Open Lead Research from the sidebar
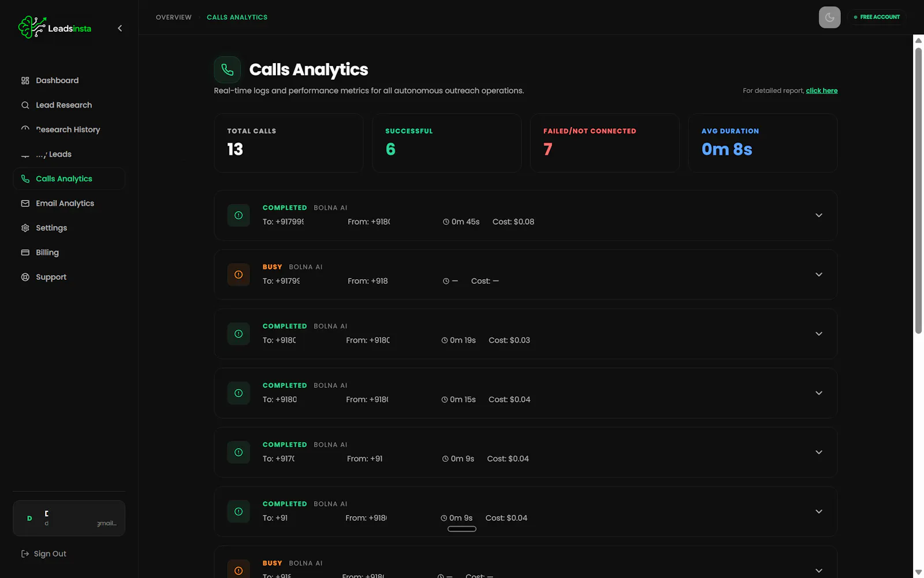The width and height of the screenshot is (924, 578). [x=69, y=105]
